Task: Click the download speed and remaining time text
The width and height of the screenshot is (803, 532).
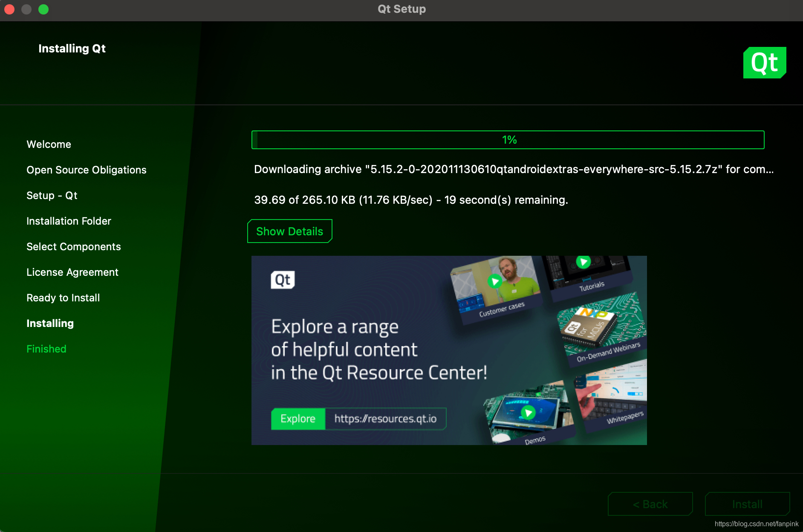Action: 411,200
